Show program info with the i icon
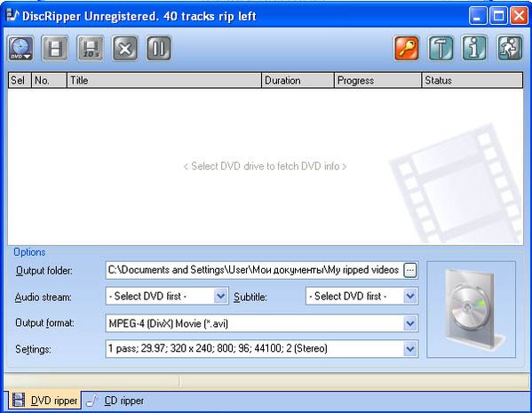Viewport: 532px width, 413px height. point(474,49)
